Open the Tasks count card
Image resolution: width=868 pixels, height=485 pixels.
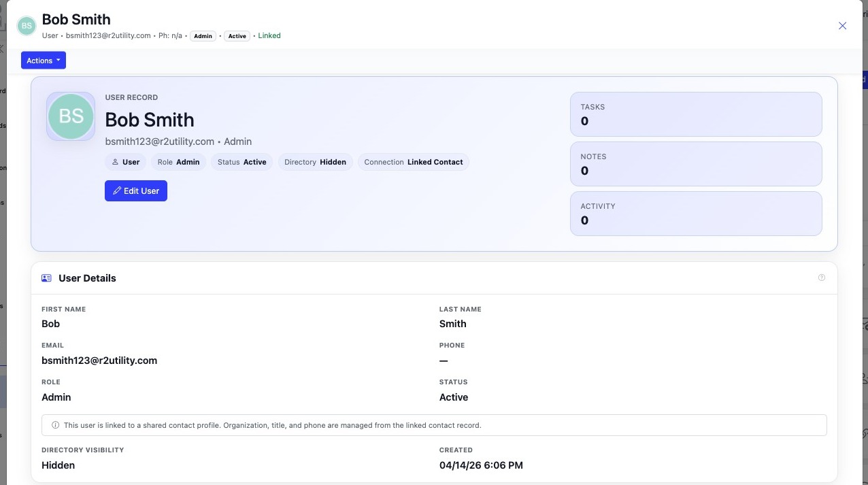696,114
